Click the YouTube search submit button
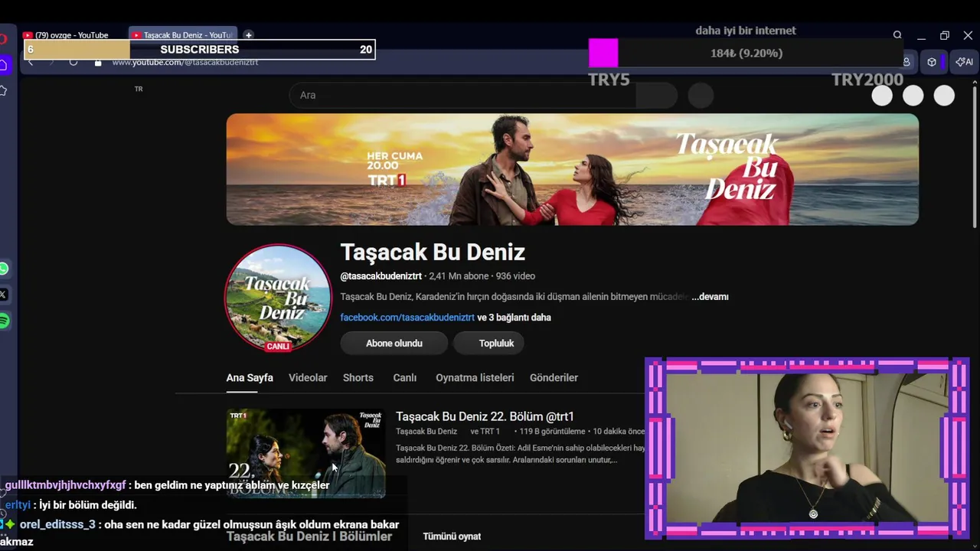980x551 pixels. (x=656, y=95)
